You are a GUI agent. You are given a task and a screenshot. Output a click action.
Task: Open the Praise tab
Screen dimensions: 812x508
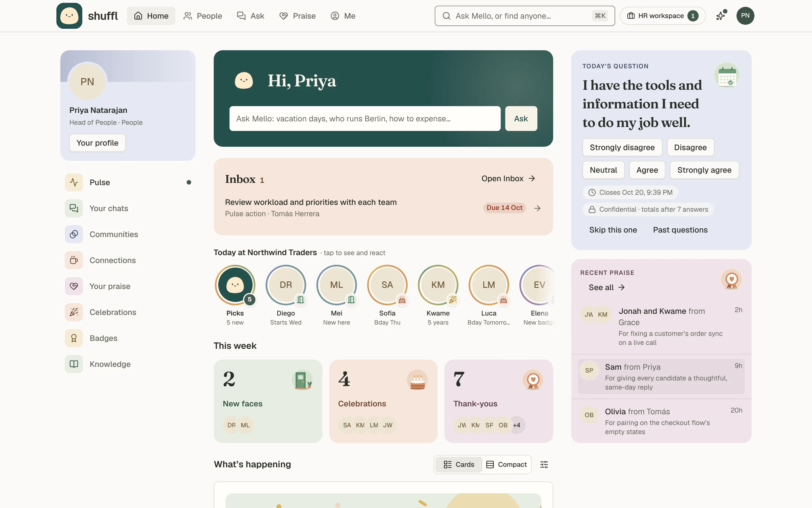click(x=298, y=16)
